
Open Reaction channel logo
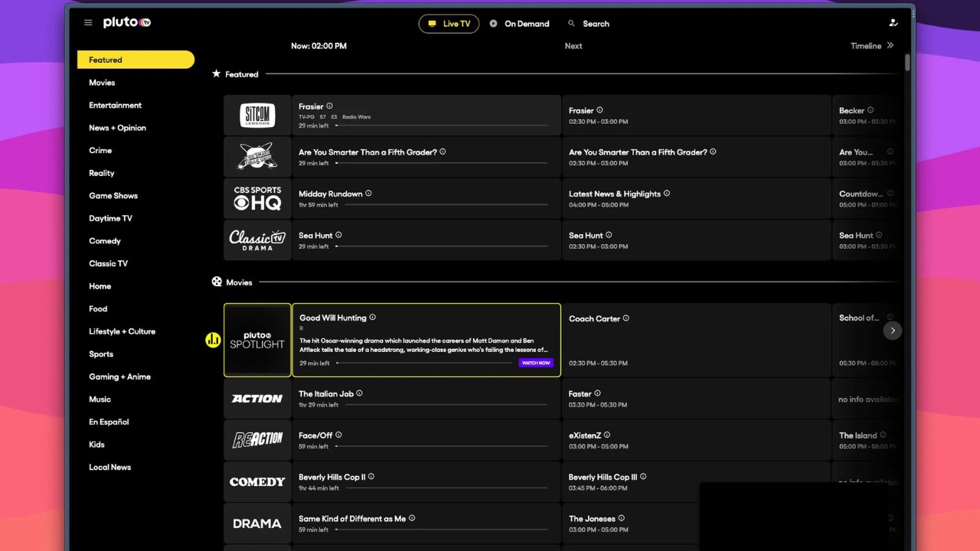tap(257, 440)
